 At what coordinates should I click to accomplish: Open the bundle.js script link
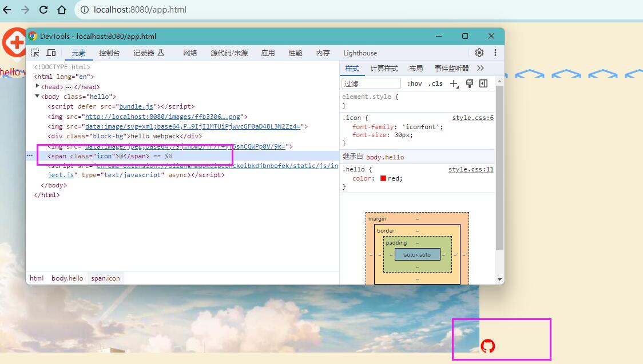click(136, 106)
